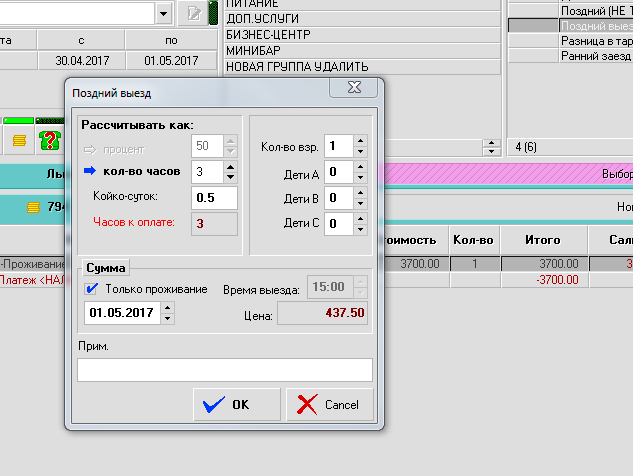
Task: Click the Прим. note text field
Action: 225,370
